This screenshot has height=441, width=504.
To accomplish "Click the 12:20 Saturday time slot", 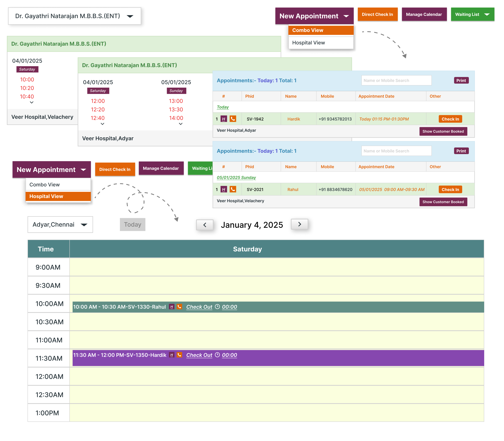I will pos(98,109).
